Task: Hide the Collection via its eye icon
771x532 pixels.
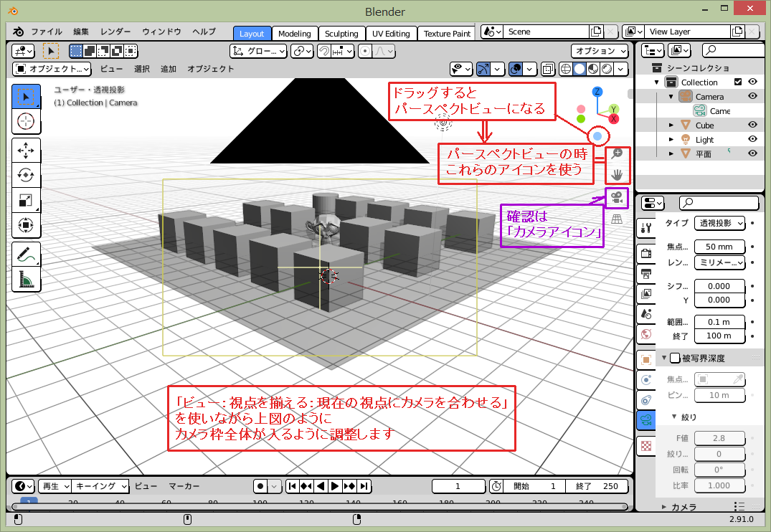Action: point(753,82)
